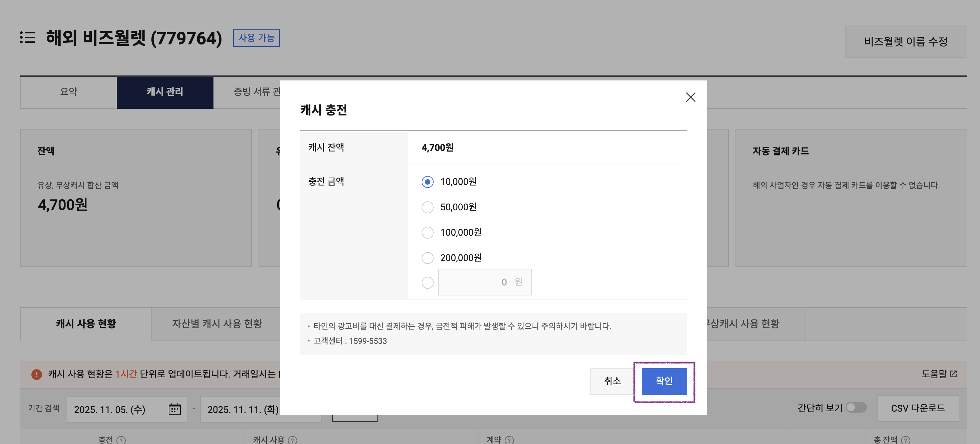Switch to 요약 tab

(x=68, y=92)
